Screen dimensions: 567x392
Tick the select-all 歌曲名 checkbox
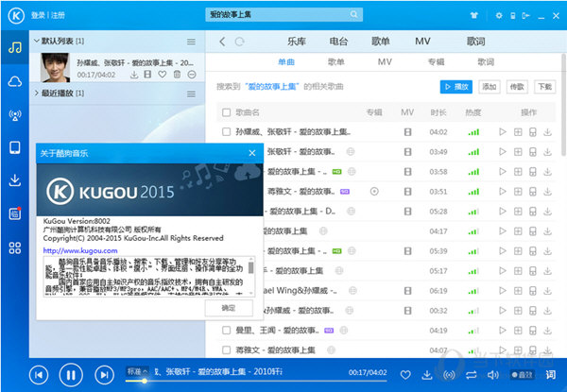227,112
